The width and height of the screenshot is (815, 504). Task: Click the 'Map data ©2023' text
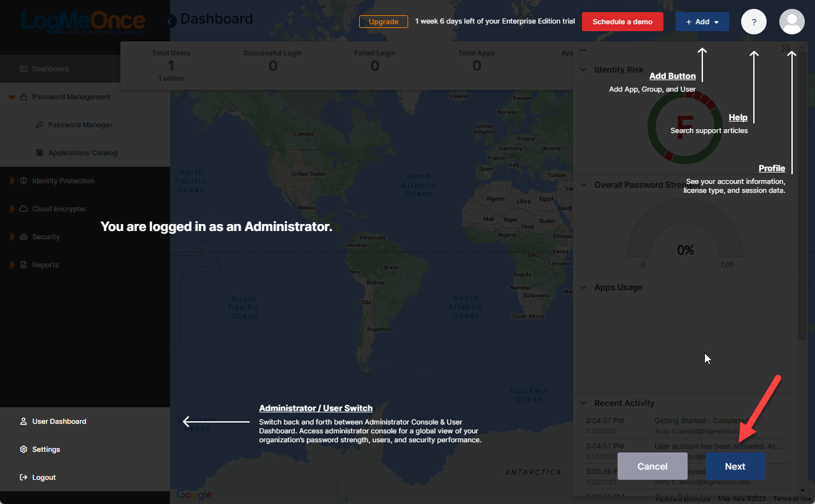[742, 499]
